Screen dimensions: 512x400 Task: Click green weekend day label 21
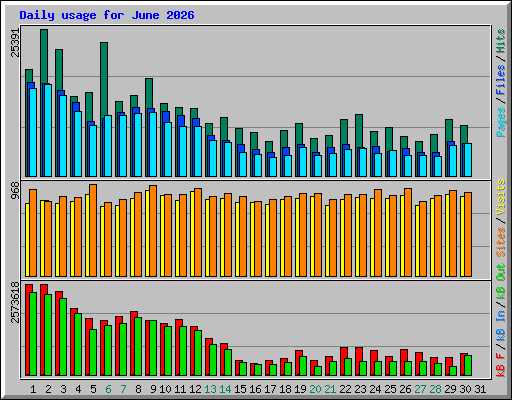coord(330,389)
